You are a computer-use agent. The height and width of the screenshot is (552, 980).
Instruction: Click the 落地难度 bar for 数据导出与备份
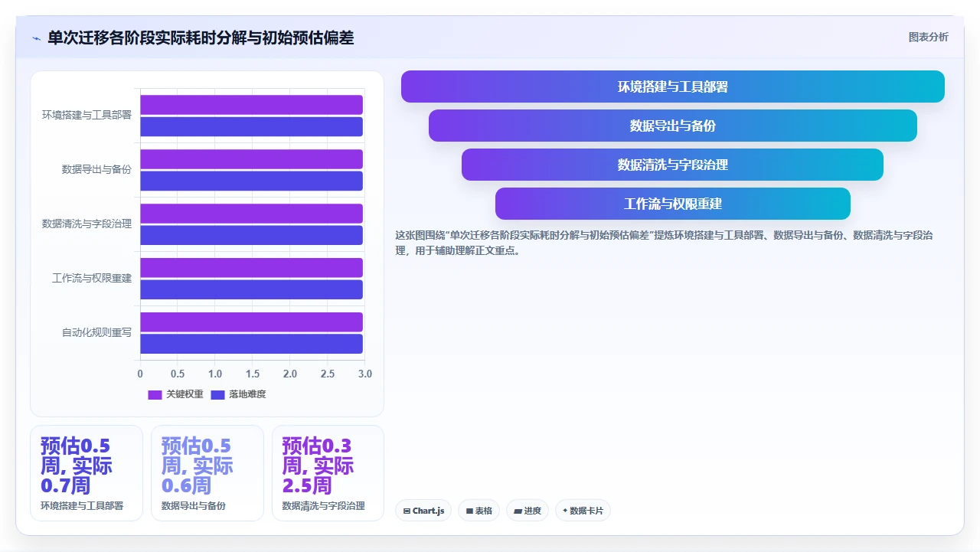pyautogui.click(x=251, y=181)
